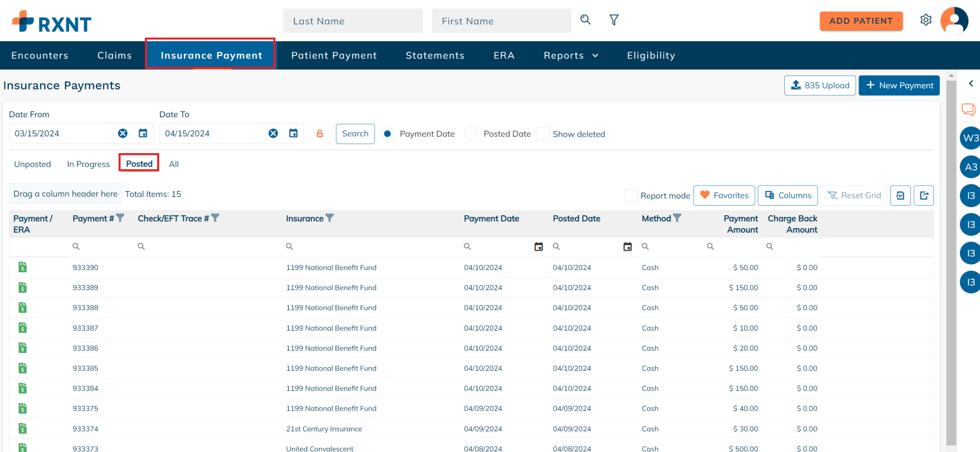The image size is (980, 452).
Task: Click the vertical page scrollbar
Action: tap(951, 262)
